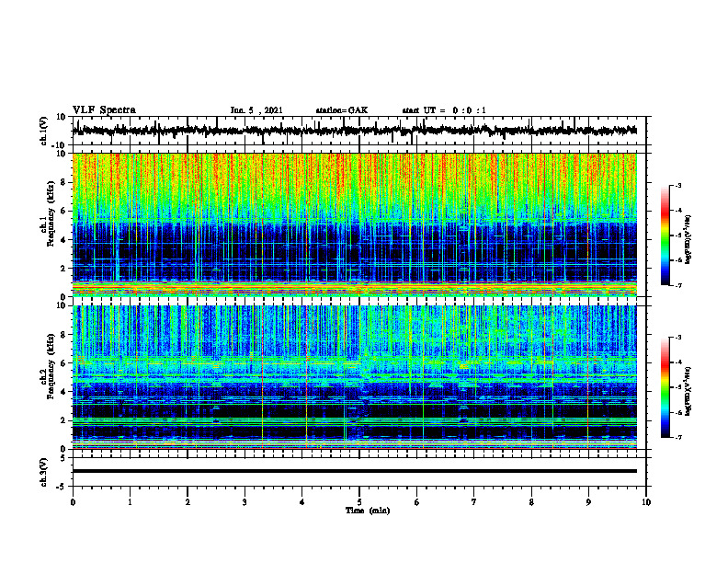Click the "ch.1(V)" waveform axis label
The width and height of the screenshot is (728, 563).
pos(43,131)
